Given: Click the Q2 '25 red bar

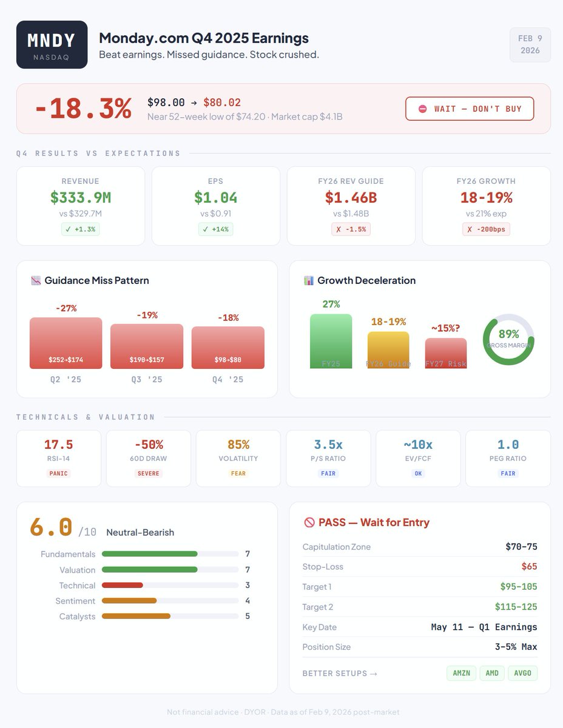Looking at the screenshot, I should click(x=66, y=343).
